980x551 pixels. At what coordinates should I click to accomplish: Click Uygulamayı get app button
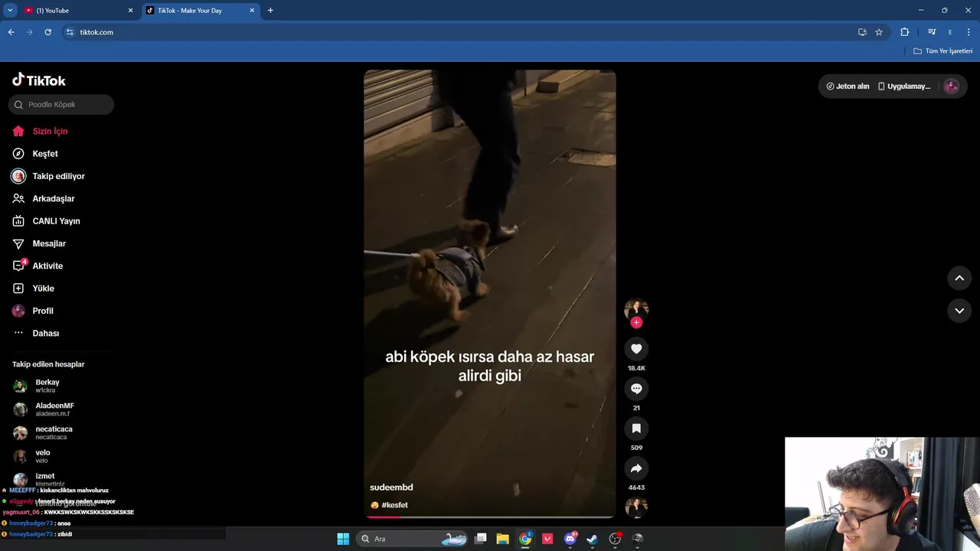pos(904,86)
